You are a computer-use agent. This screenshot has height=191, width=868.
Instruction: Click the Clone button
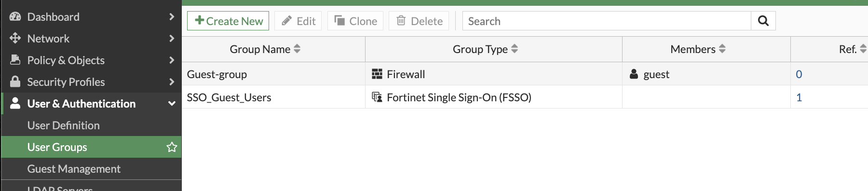[355, 21]
